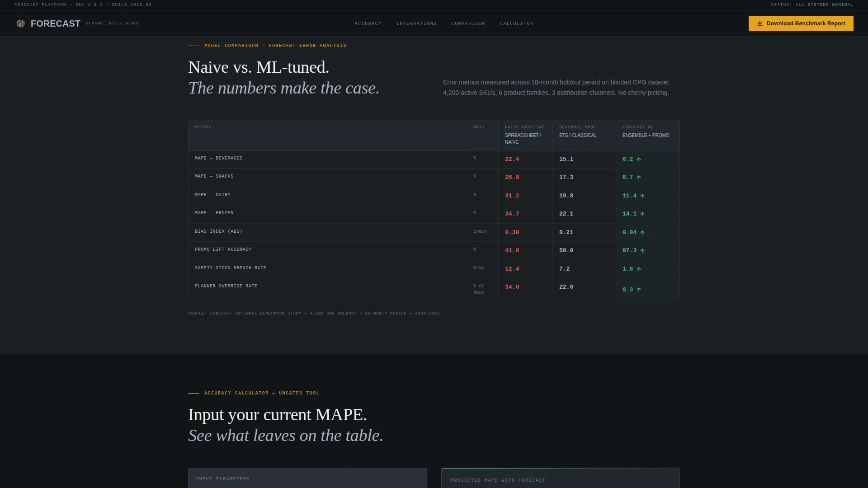Click the green arrow beside 0.04 bias index
This screenshot has height=488, width=868.
click(642, 233)
